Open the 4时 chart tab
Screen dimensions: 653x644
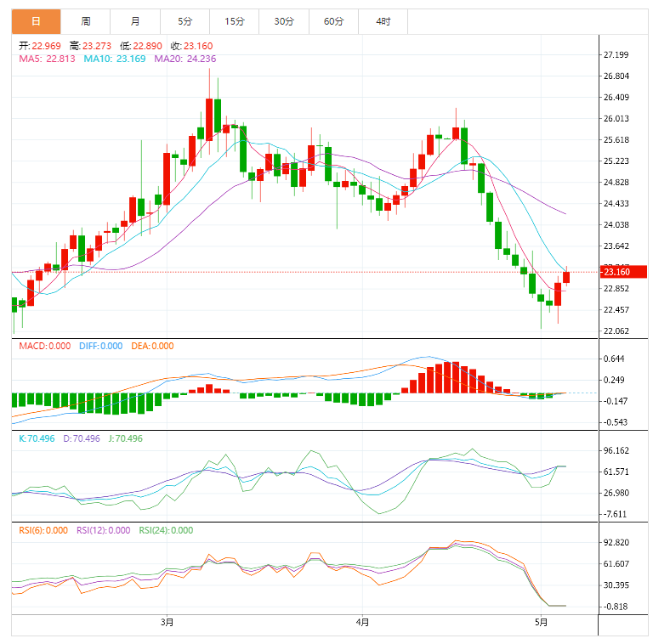383,21
